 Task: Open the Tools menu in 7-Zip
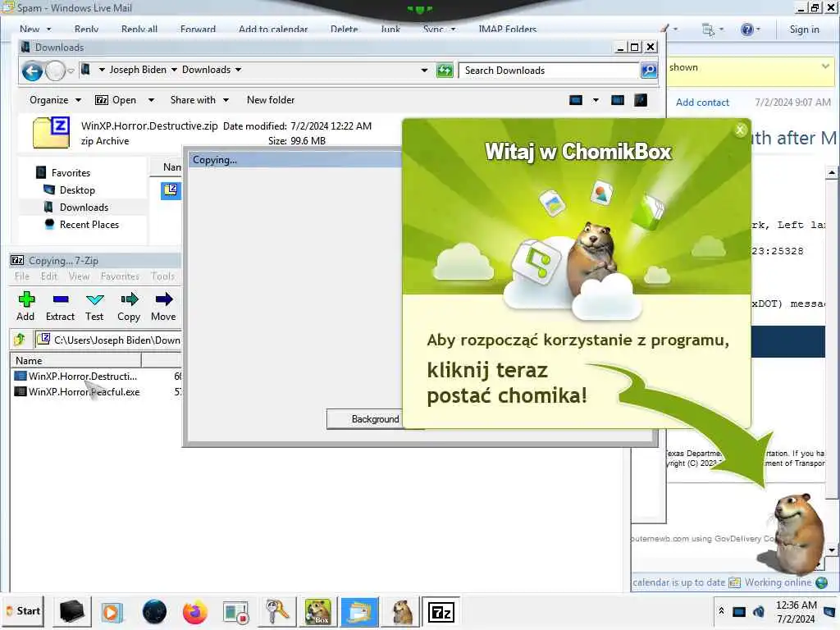point(162,276)
